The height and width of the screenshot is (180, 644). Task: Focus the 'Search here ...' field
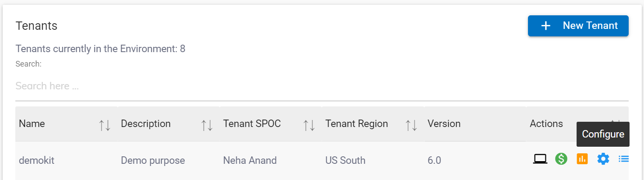(322, 86)
